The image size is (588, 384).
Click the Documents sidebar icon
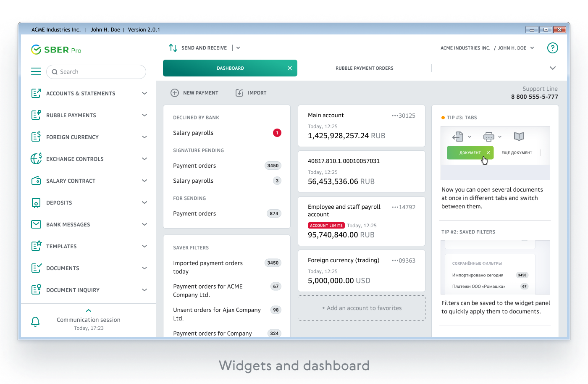click(x=36, y=268)
